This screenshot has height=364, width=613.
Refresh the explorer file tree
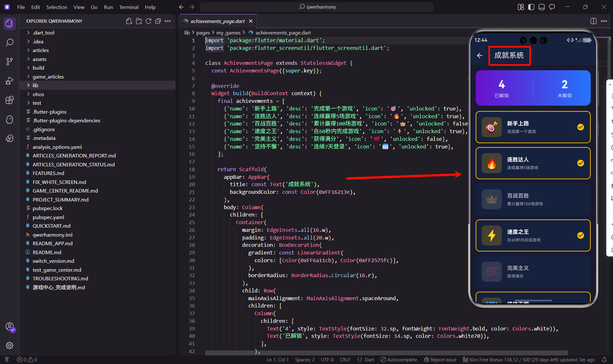coord(148,21)
